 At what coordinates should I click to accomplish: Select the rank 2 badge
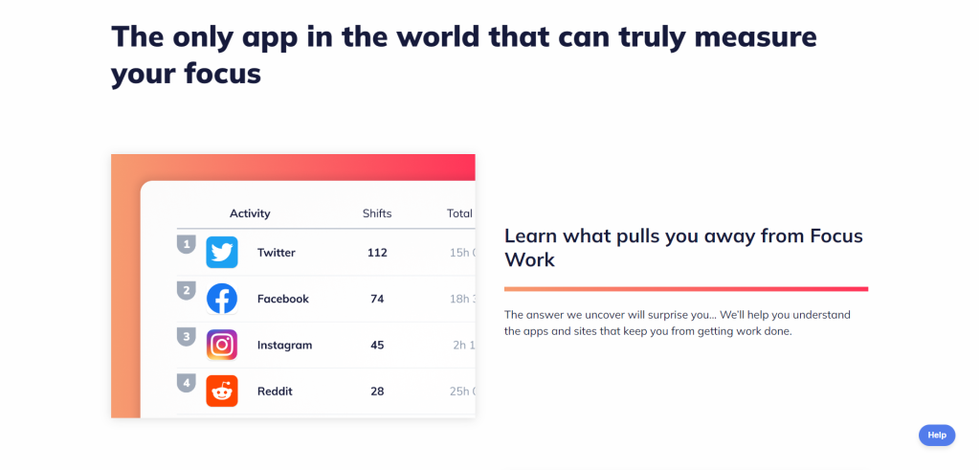187,291
